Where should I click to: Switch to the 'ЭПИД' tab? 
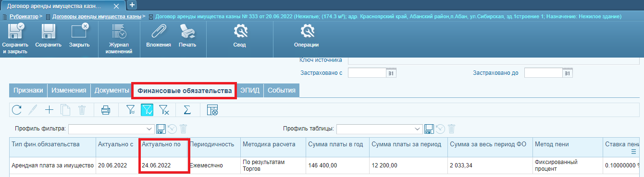[x=249, y=90]
